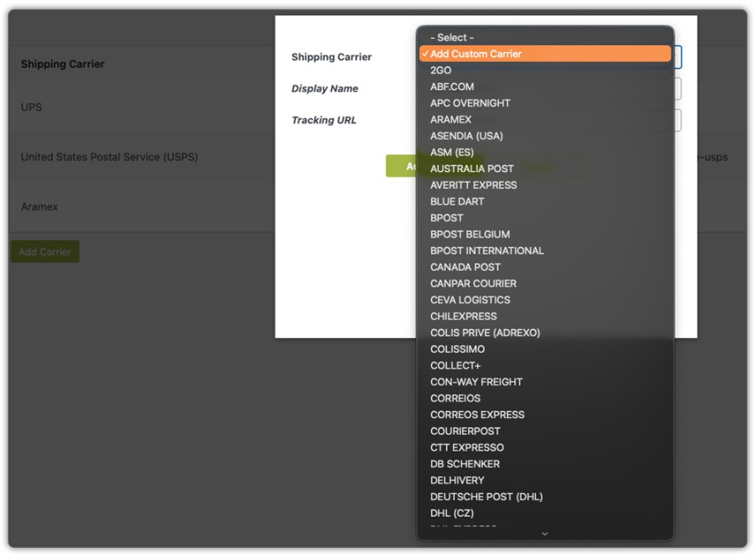Choose 'Add Custom Carrier' in dropdown

click(x=545, y=54)
